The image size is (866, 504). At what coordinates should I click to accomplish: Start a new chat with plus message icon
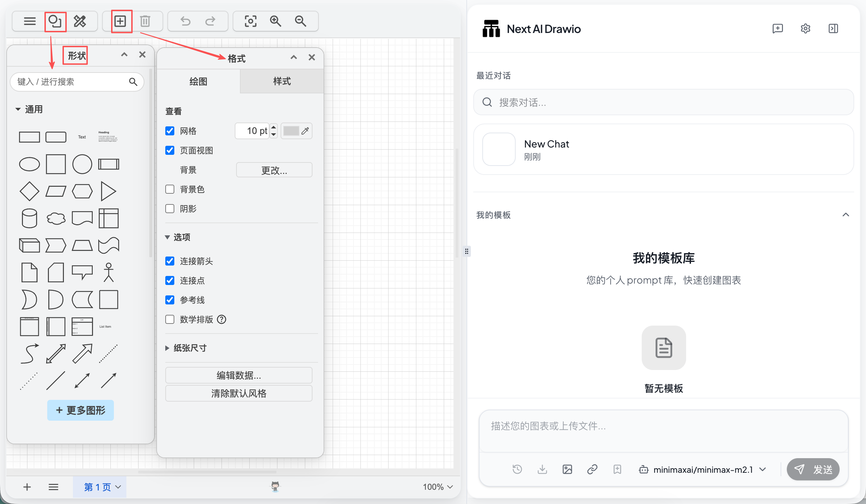pyautogui.click(x=778, y=28)
